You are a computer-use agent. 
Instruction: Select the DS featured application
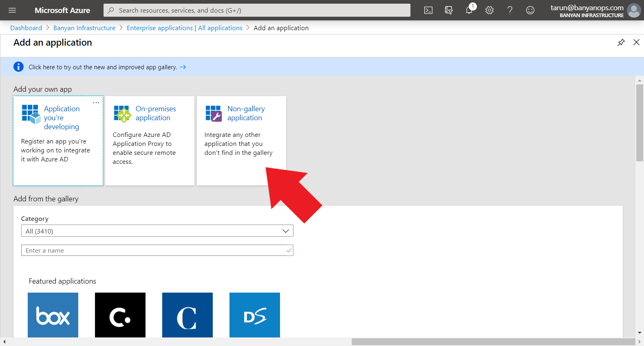click(255, 315)
